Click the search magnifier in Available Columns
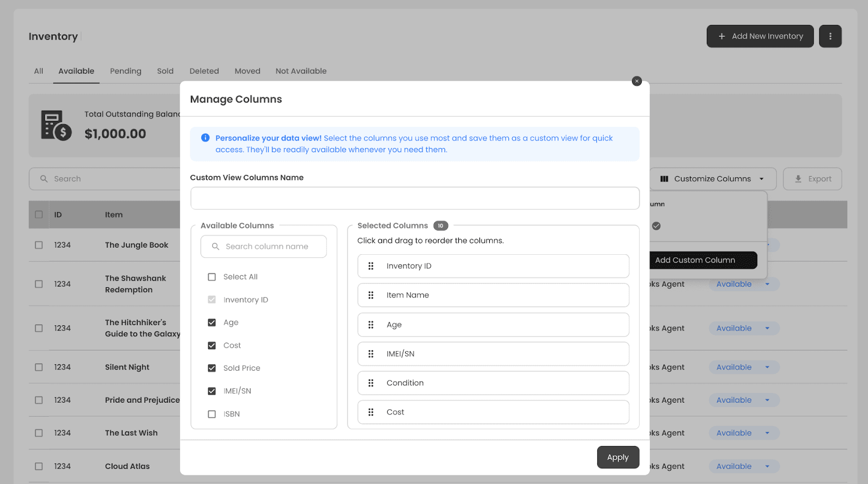Image resolution: width=868 pixels, height=484 pixels. coord(215,247)
